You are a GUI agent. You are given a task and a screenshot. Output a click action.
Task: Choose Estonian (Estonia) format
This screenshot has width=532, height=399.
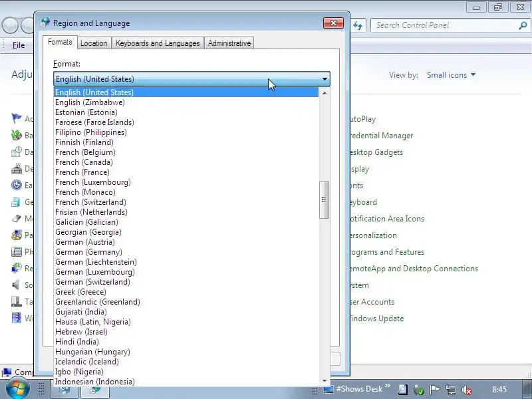coord(186,112)
